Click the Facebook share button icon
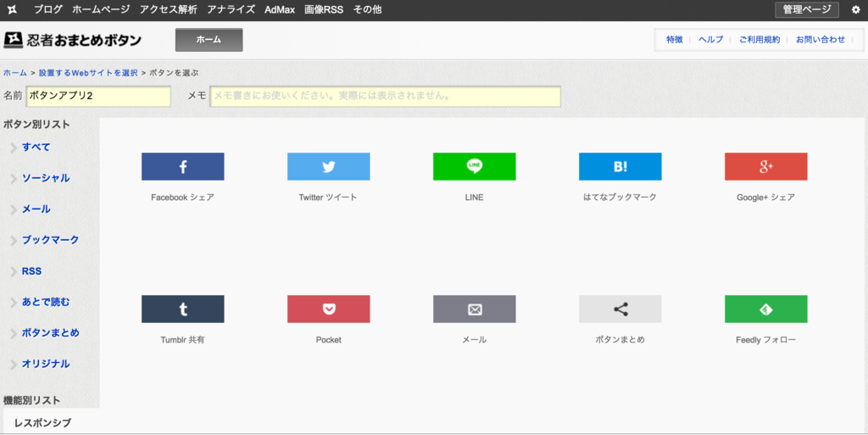The width and height of the screenshot is (868, 435). [x=183, y=166]
